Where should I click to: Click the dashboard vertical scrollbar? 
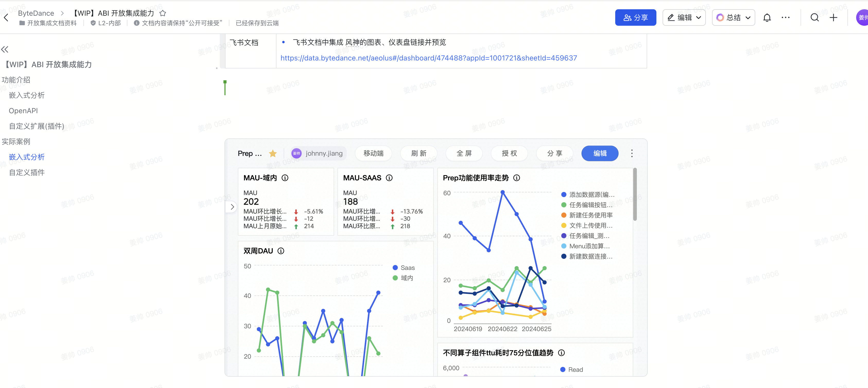pyautogui.click(x=635, y=195)
